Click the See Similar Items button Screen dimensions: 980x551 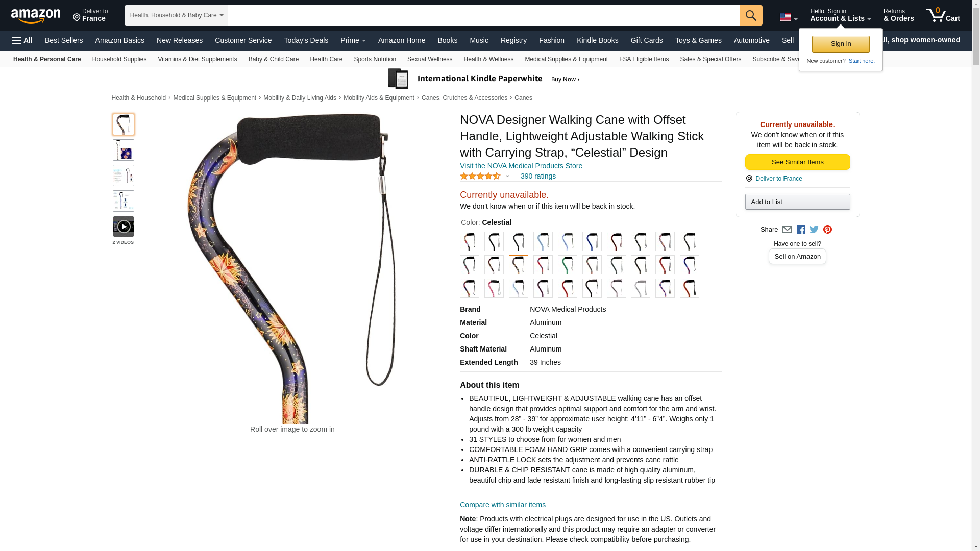(797, 162)
